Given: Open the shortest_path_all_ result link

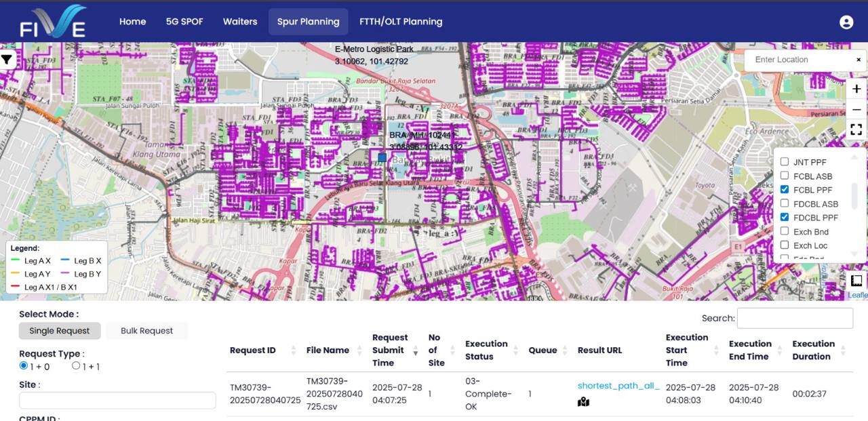Looking at the screenshot, I should (618, 386).
